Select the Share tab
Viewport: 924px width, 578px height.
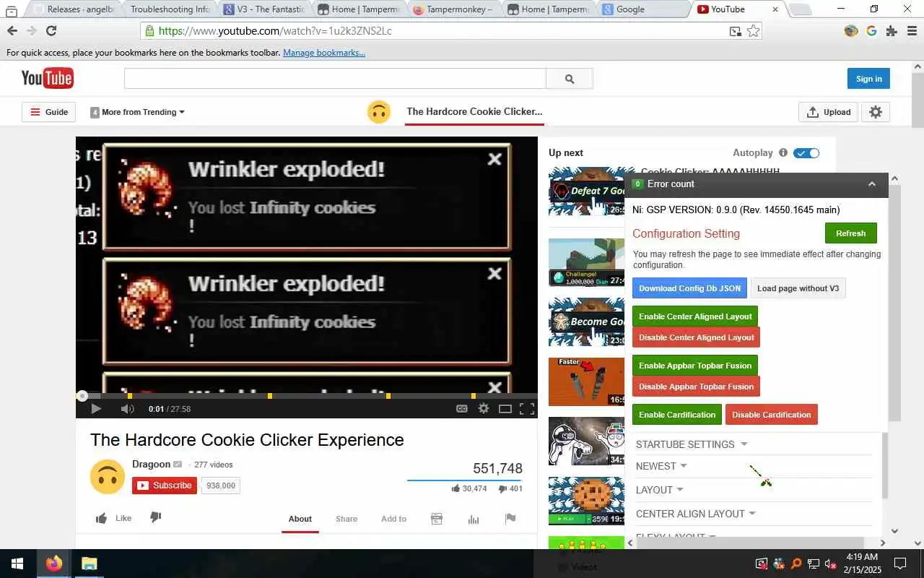[346, 519]
